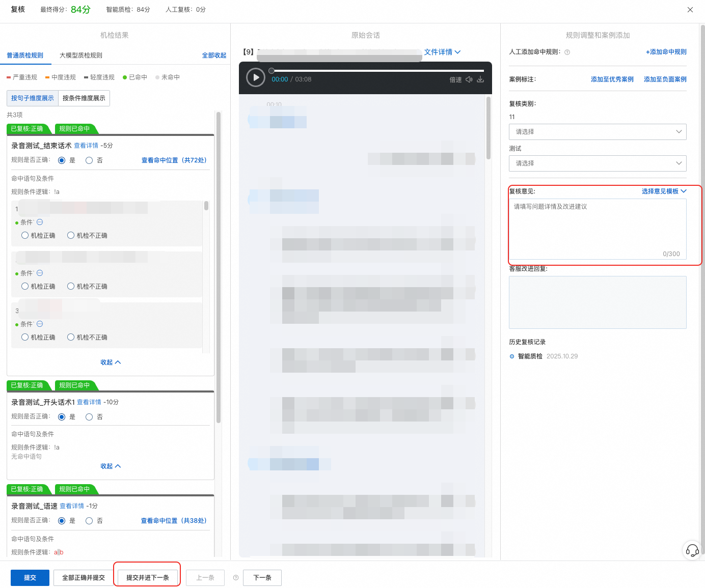Open the info icon beside first 条件
The height and width of the screenshot is (588, 705).
click(x=40, y=222)
